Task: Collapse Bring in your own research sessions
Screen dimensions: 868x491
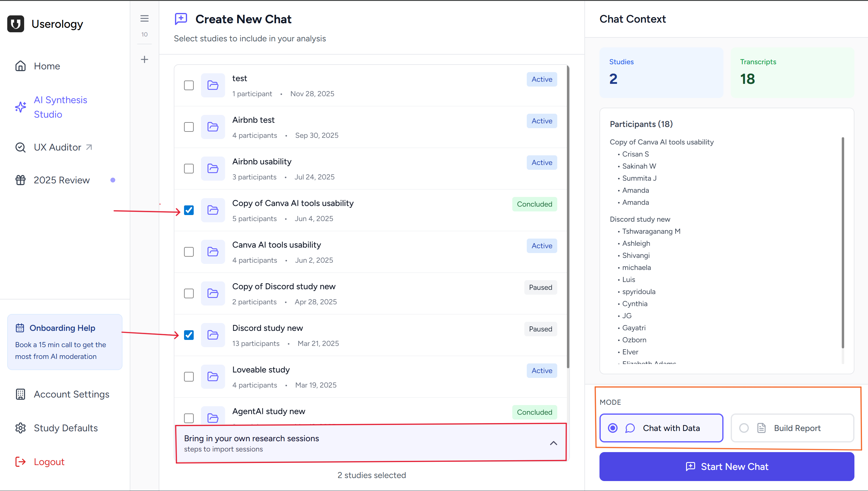Action: (x=554, y=443)
